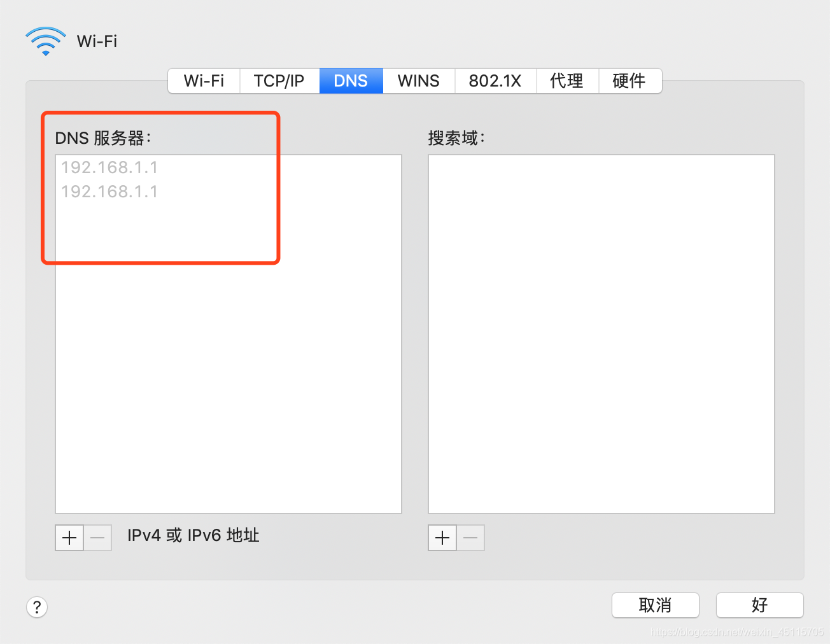Click inside the 搜索域 search domains list
The image size is (830, 644).
coord(601,334)
